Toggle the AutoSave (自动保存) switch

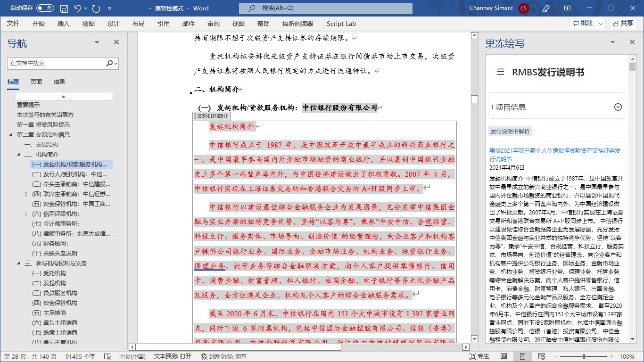[x=45, y=8]
